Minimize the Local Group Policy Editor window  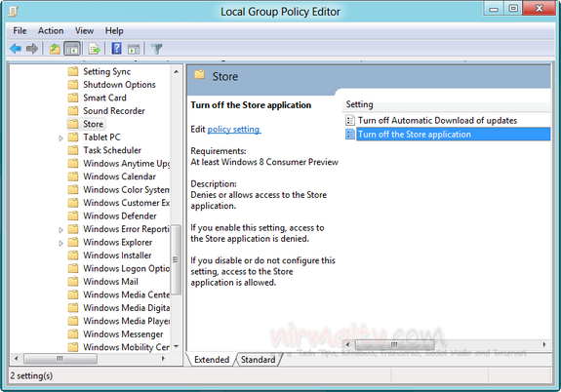(494, 9)
